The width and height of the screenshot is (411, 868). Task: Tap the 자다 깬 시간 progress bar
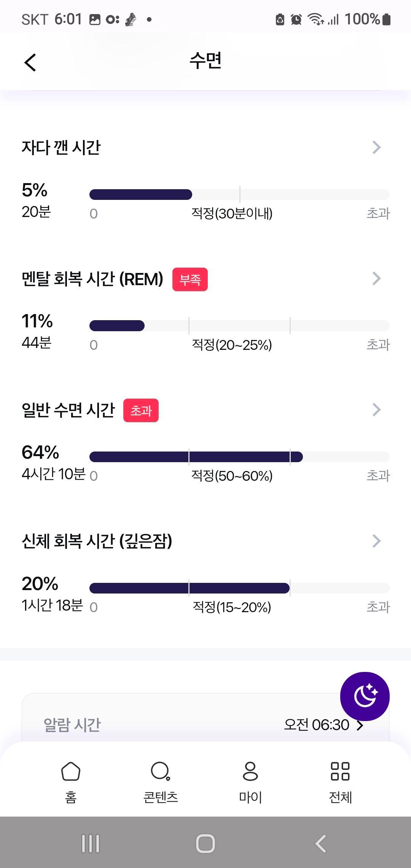coord(239,195)
